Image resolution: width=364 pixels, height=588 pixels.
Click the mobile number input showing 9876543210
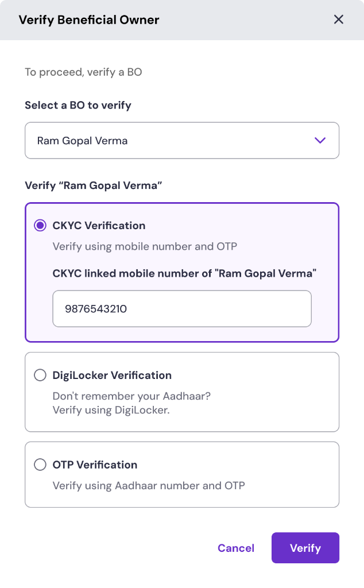[x=182, y=308]
